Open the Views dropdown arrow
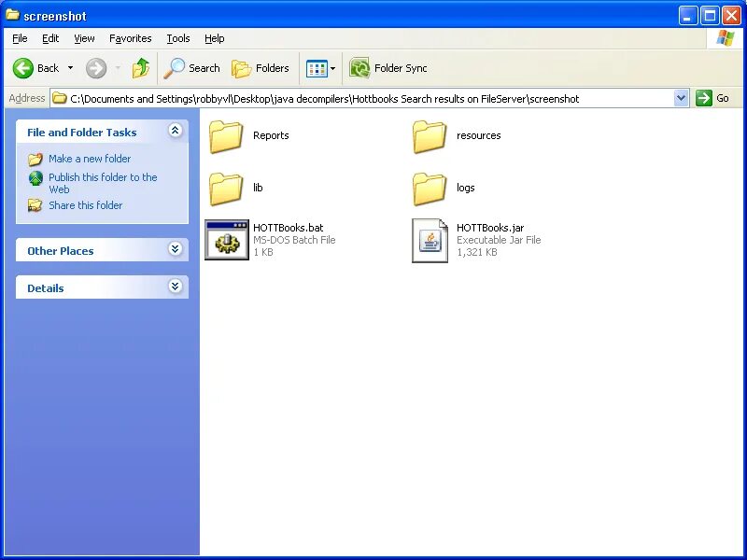The width and height of the screenshot is (747, 560). pos(333,68)
